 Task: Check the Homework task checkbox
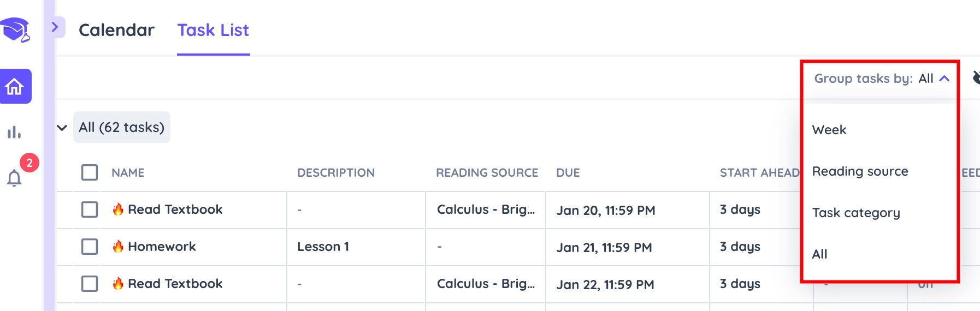point(90,247)
